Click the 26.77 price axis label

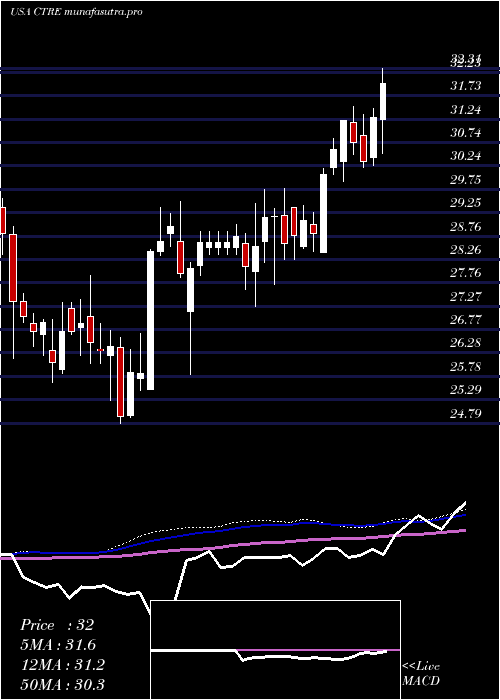click(466, 320)
